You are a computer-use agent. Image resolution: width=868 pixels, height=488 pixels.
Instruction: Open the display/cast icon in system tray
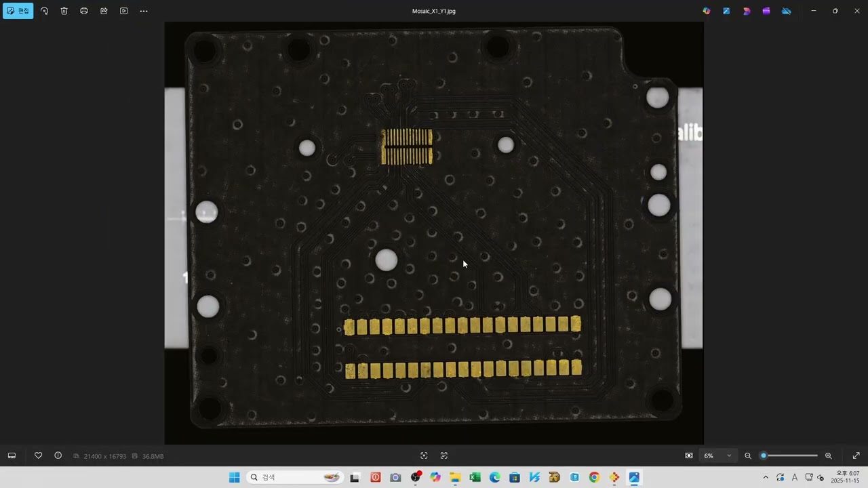click(809, 477)
